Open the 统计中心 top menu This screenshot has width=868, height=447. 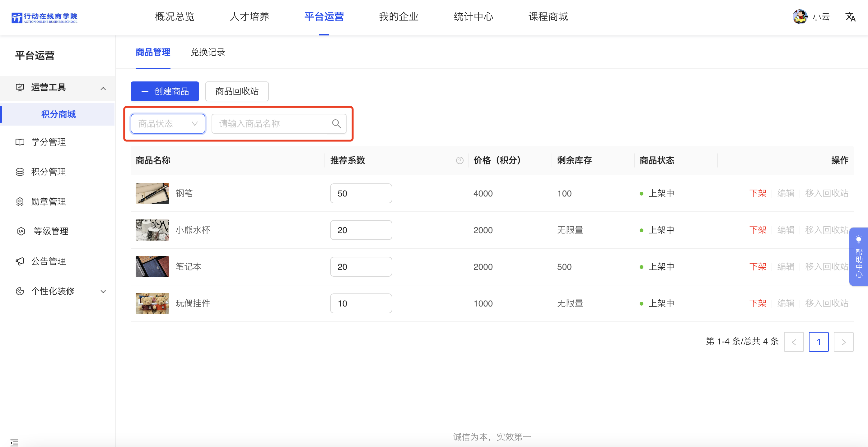tap(474, 16)
